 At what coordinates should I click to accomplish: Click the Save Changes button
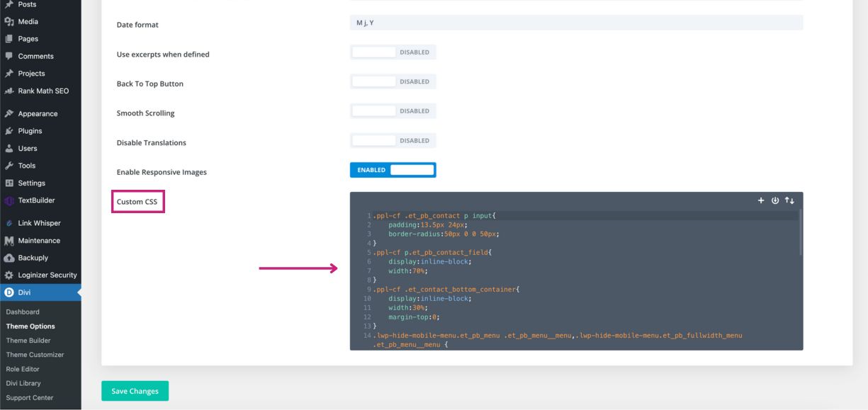pos(135,391)
